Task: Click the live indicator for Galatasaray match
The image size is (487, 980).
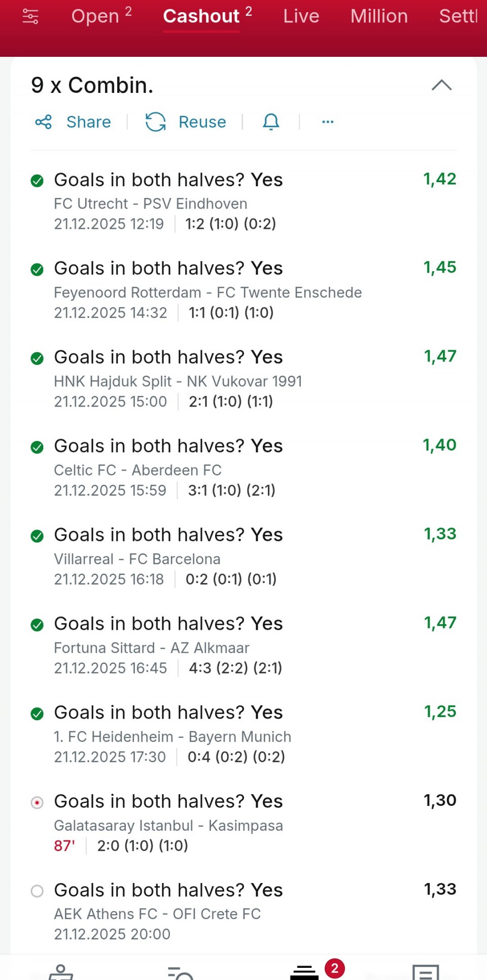Action: (x=37, y=802)
